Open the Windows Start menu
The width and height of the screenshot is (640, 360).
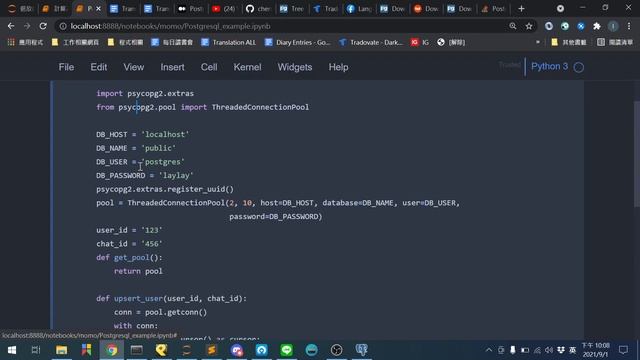click(x=12, y=350)
